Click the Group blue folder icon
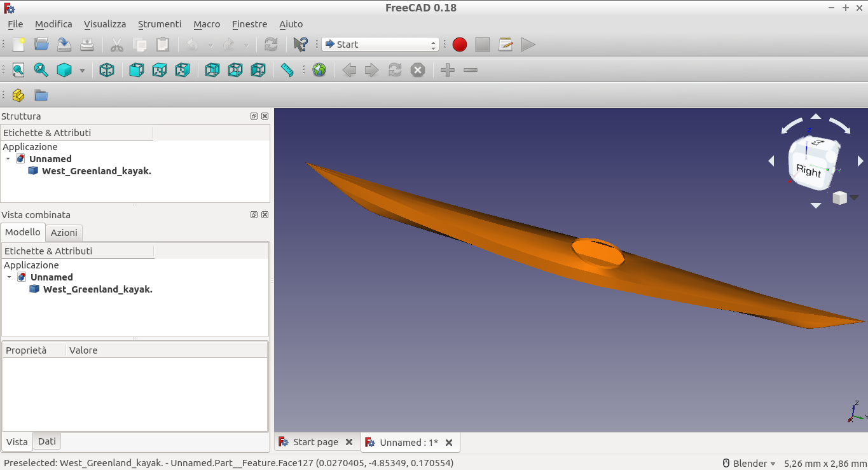 [x=41, y=95]
